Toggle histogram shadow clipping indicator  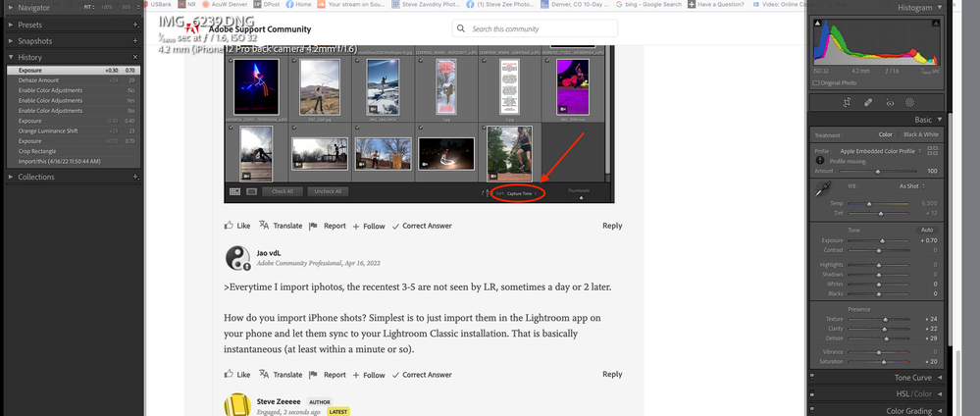pyautogui.click(x=817, y=24)
